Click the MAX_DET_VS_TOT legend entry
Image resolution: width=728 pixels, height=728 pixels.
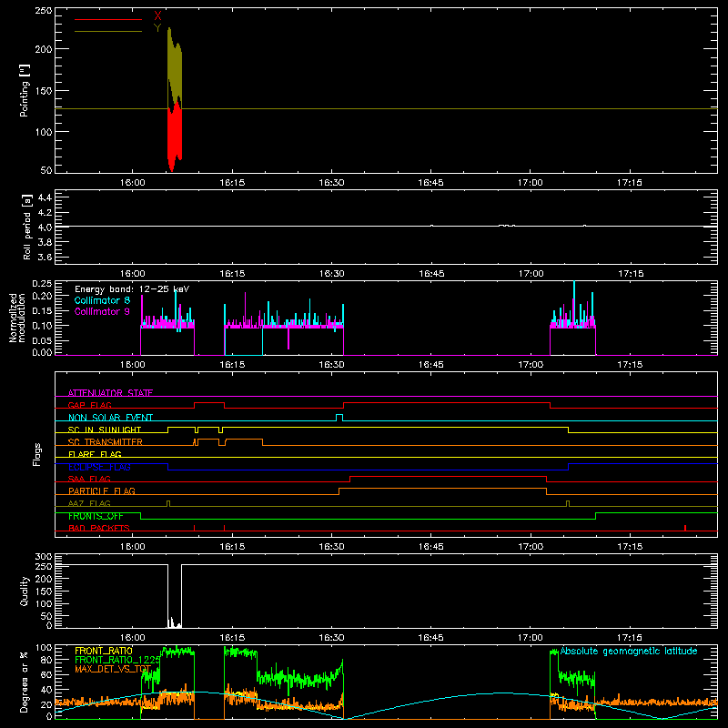click(x=113, y=669)
